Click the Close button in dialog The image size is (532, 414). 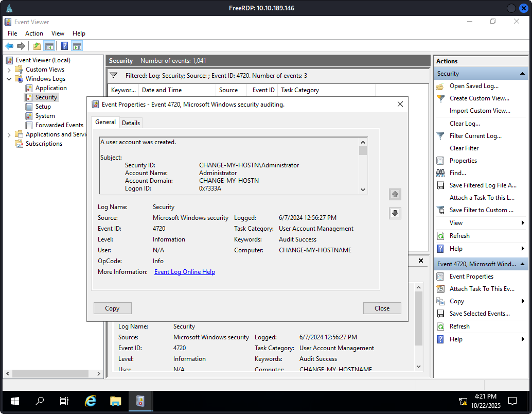point(382,308)
